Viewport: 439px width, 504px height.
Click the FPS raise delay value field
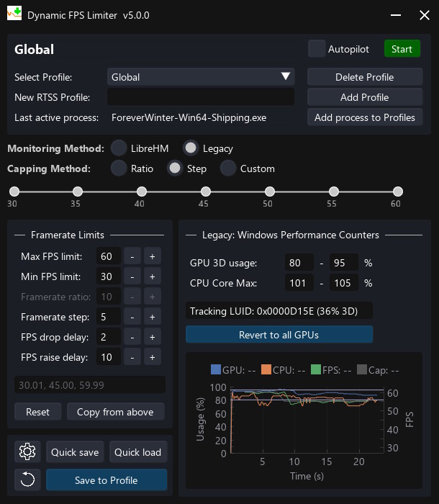click(x=109, y=357)
